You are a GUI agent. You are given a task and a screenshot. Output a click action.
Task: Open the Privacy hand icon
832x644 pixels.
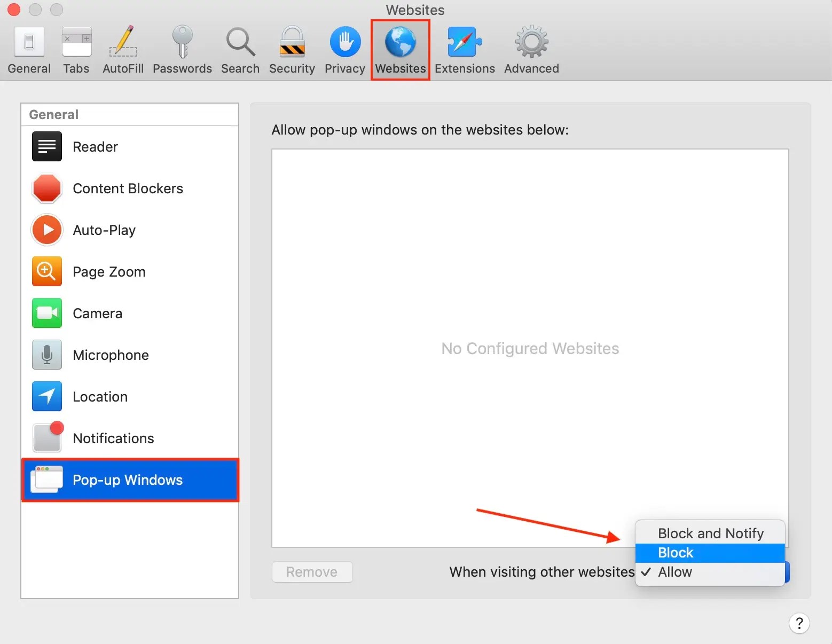(x=345, y=42)
